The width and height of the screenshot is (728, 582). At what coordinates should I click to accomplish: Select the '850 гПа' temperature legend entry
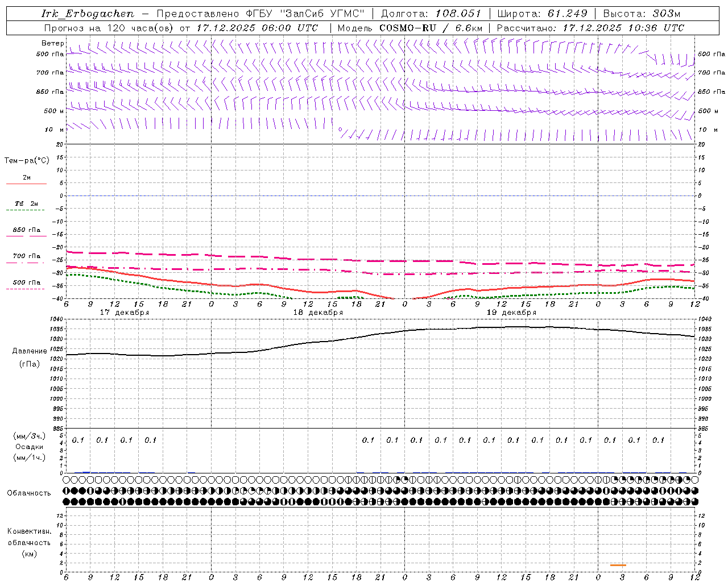pyautogui.click(x=27, y=230)
